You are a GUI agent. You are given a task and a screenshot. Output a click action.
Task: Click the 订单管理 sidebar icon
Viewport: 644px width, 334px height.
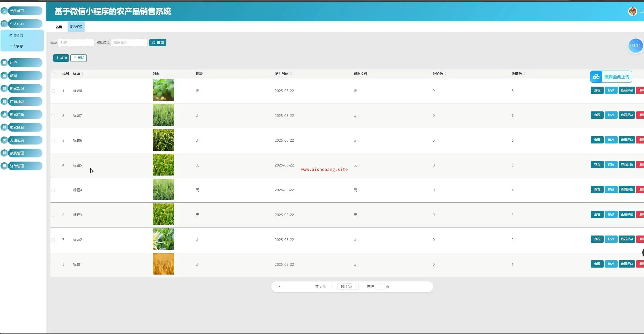tap(4, 166)
